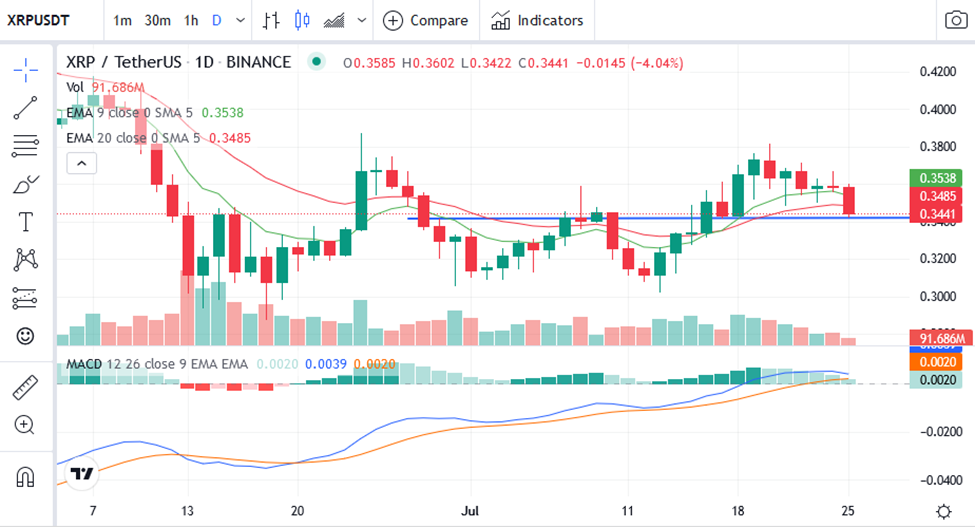Click the Jul date axis label
The height and width of the screenshot is (527, 975).
470,511
